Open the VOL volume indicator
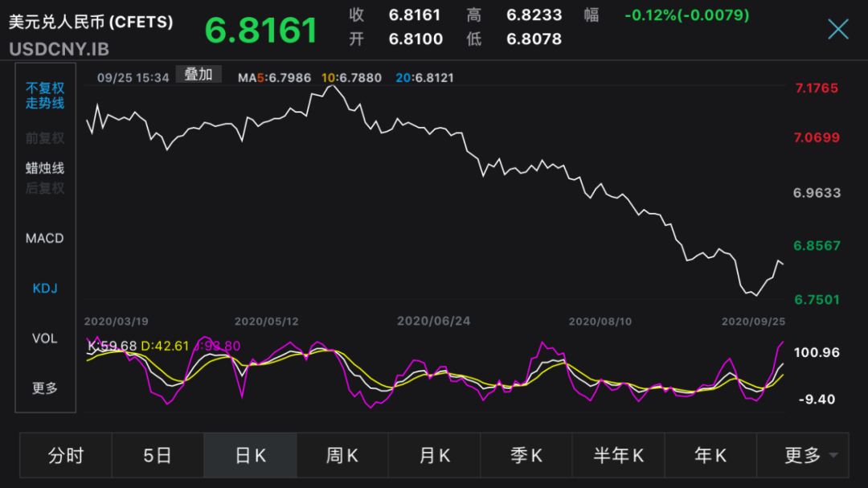Screen dimensions: 868x488 point(44,338)
